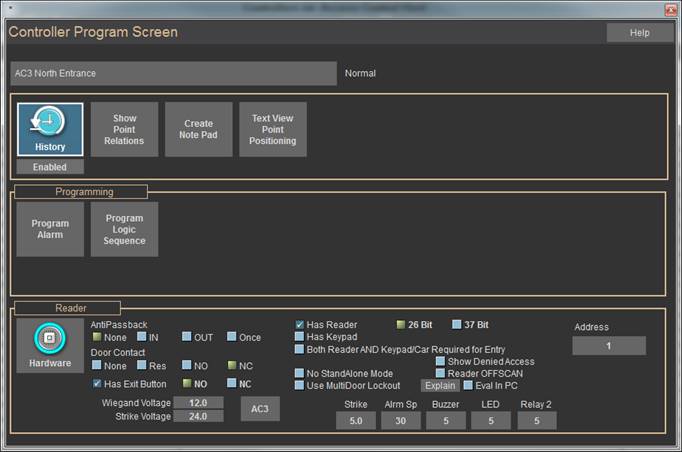Check Use MultiDoor Lockout
This screenshot has height=452, width=682.
pos(300,385)
